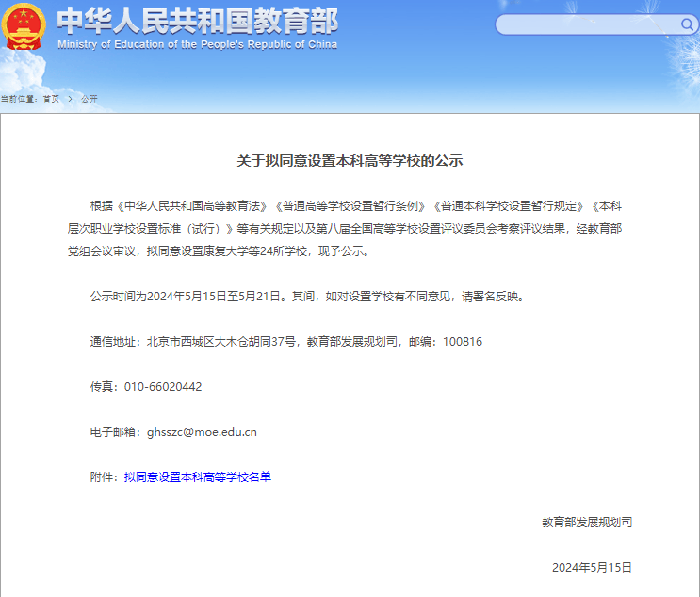Click the search magnifier icon
The image size is (700, 597).
pyautogui.click(x=687, y=24)
